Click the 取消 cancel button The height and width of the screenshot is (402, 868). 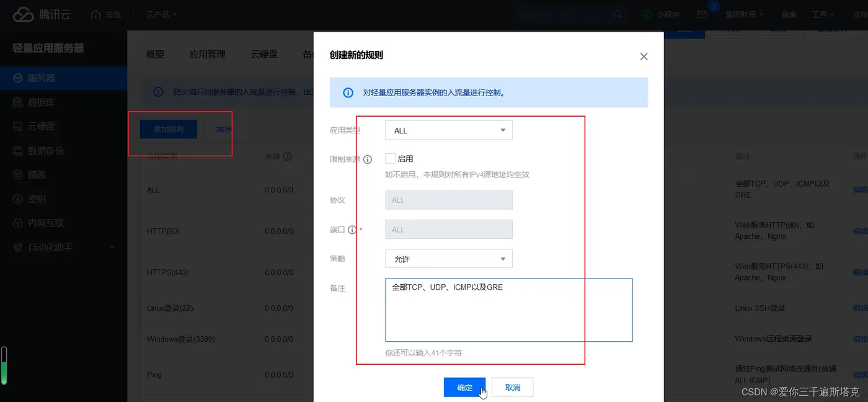click(x=513, y=387)
